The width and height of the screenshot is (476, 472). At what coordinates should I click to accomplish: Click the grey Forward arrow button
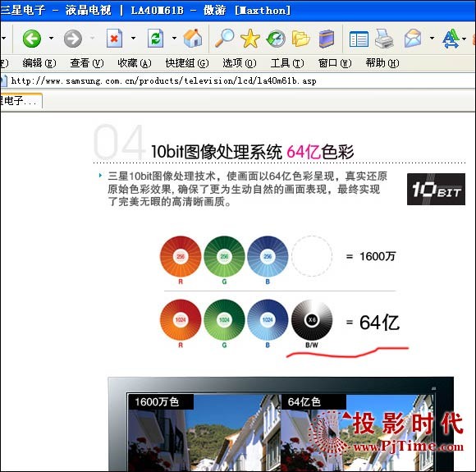[73, 39]
